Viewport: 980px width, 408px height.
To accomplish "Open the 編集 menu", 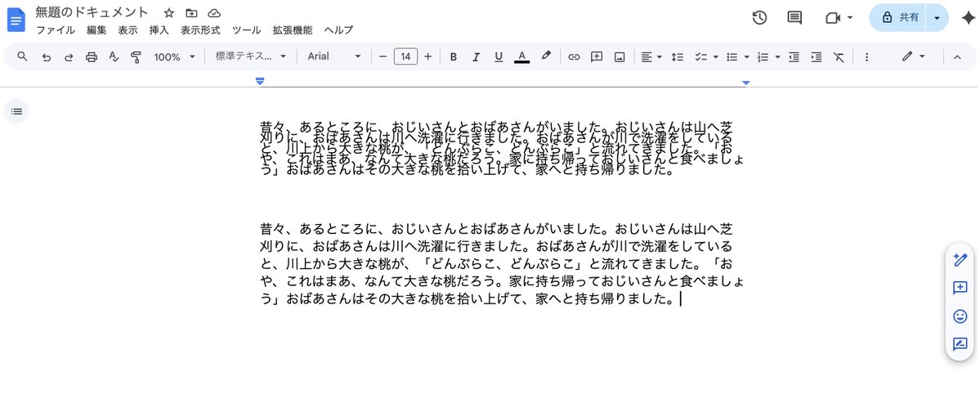I will click(96, 30).
